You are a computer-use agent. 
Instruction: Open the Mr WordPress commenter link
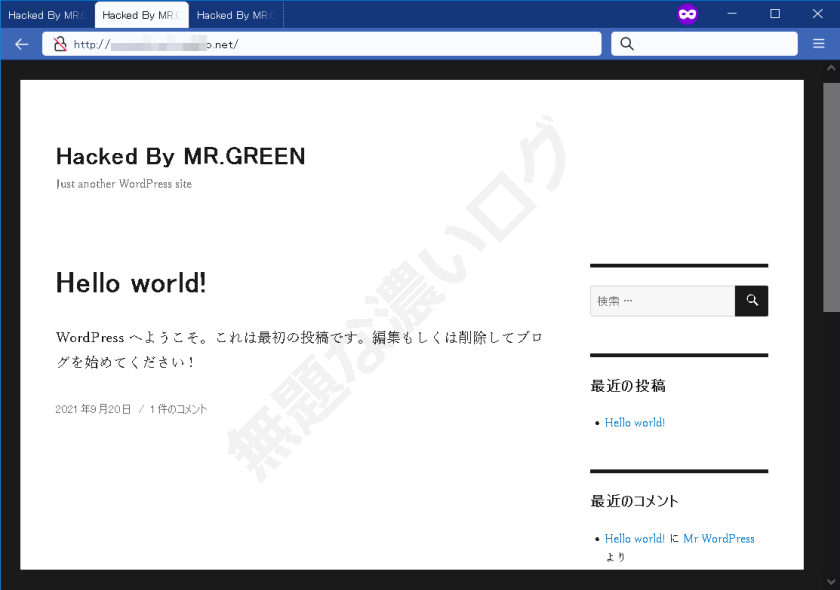tap(718, 539)
